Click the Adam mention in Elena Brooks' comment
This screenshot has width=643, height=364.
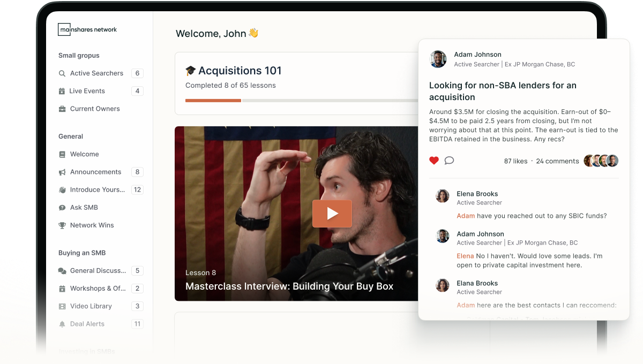(466, 216)
